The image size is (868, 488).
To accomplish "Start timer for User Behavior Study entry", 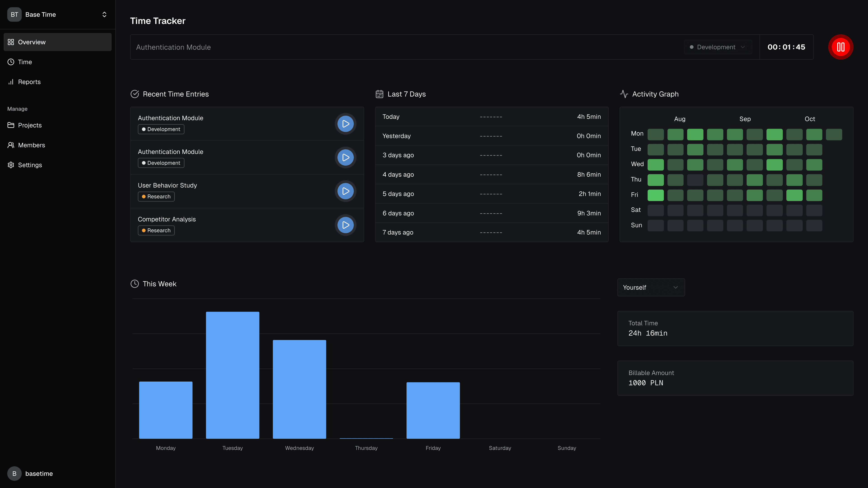I will (x=345, y=191).
